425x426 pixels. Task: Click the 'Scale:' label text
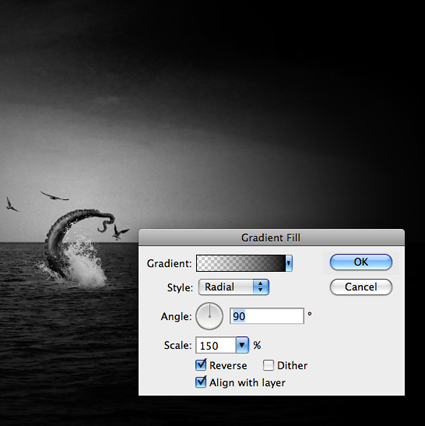tap(178, 345)
